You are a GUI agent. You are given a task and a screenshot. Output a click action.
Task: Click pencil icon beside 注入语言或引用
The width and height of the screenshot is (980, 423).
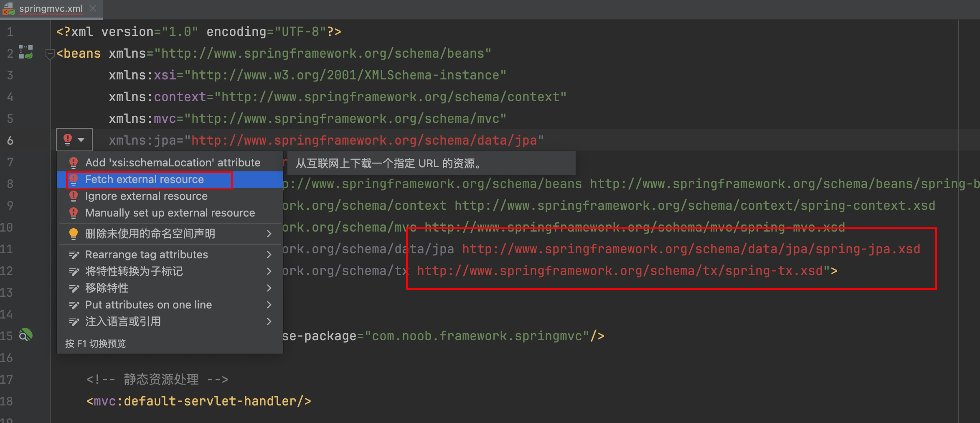[74, 321]
